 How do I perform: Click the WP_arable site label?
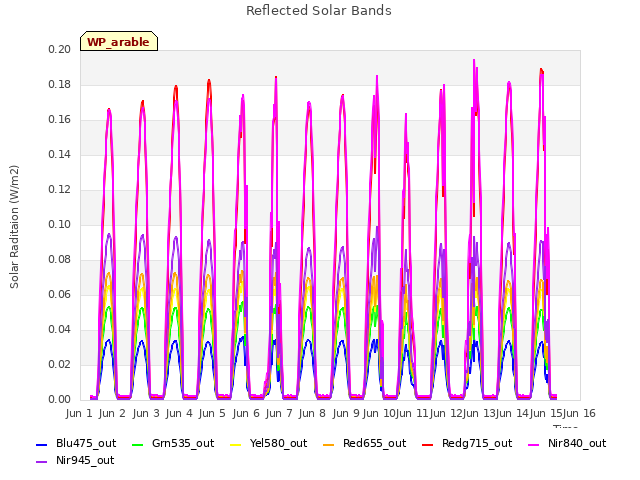pyautogui.click(x=118, y=42)
